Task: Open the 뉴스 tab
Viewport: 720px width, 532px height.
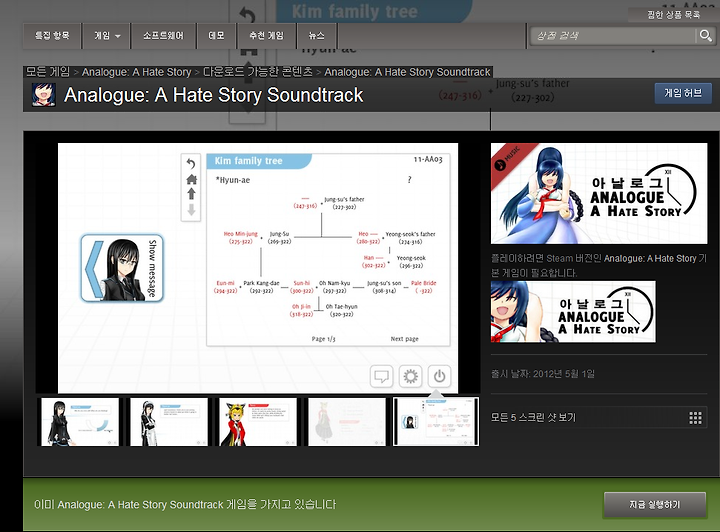Action: [x=316, y=36]
